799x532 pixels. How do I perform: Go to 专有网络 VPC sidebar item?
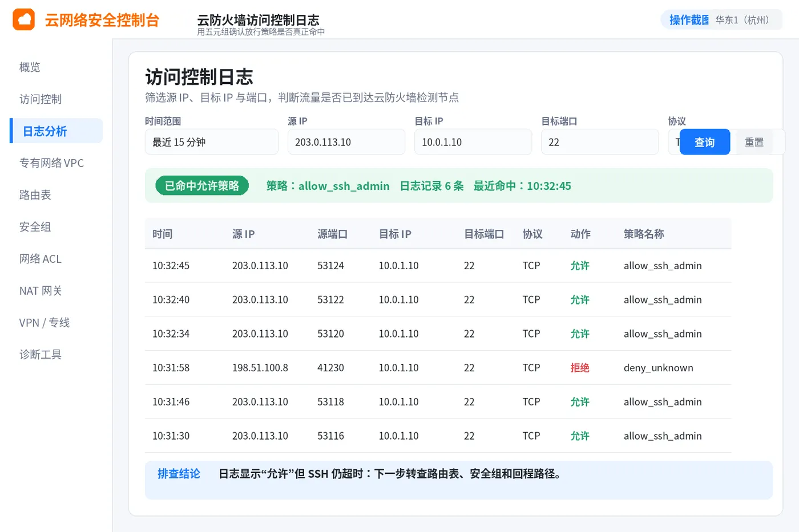[51, 163]
